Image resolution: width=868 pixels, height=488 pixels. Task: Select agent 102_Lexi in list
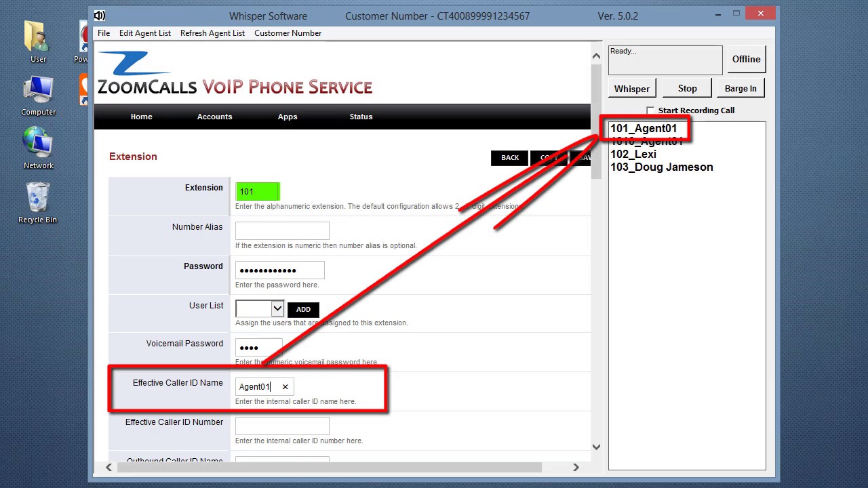[x=633, y=154]
